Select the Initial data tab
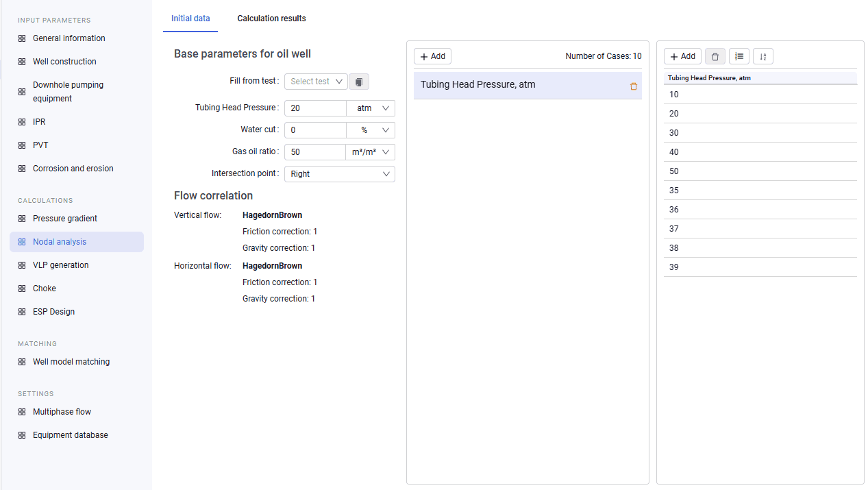 coord(190,19)
